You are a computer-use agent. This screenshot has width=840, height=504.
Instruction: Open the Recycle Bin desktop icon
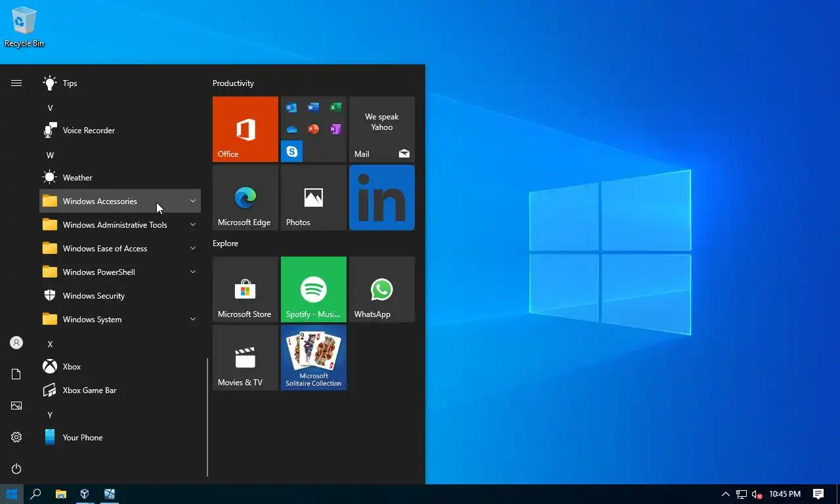(x=24, y=27)
